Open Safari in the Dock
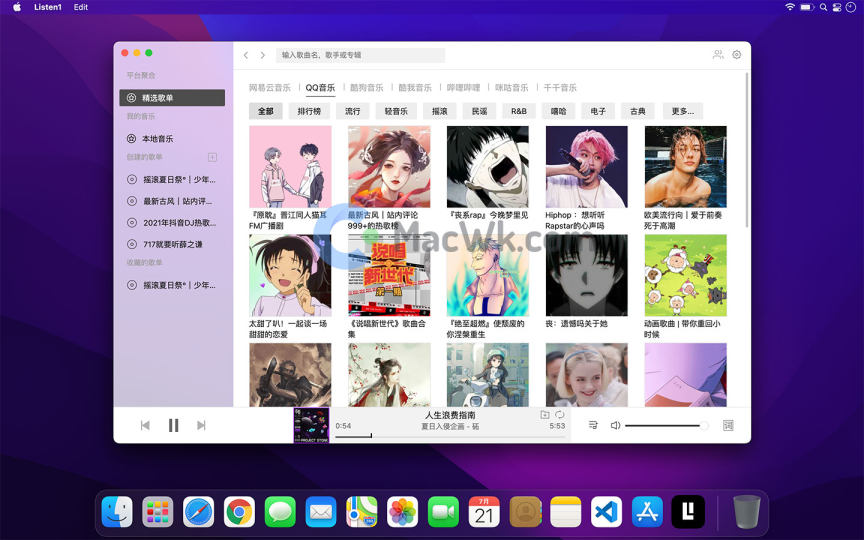Image resolution: width=864 pixels, height=540 pixels. coord(198,512)
